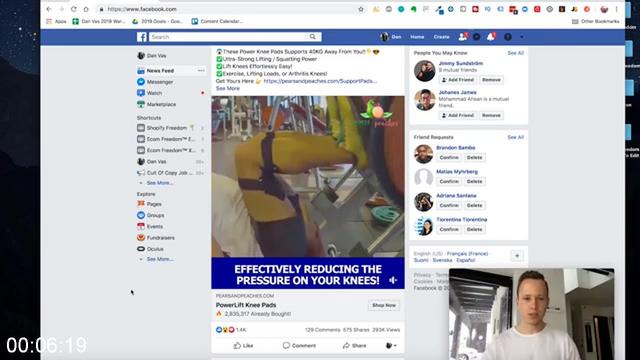Open the notifications bell icon

point(491,37)
